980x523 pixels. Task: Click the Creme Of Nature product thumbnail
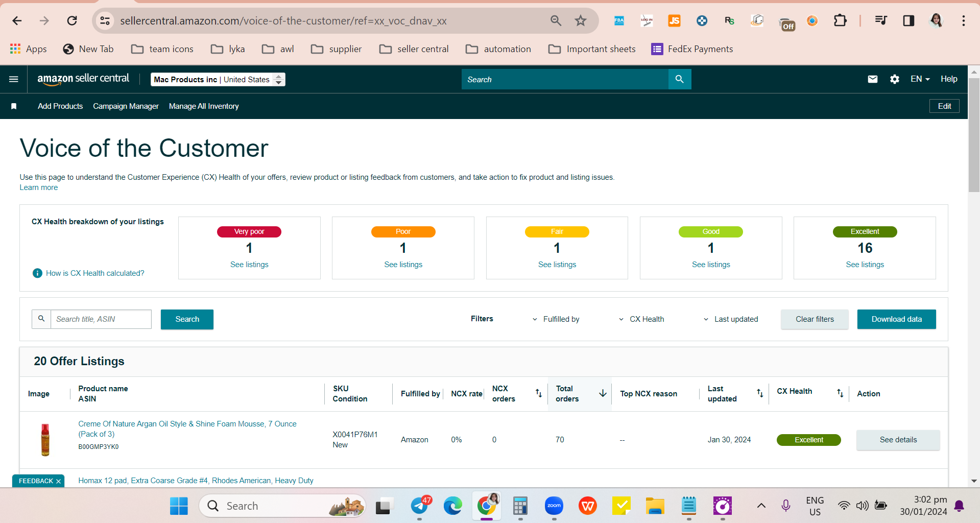45,440
